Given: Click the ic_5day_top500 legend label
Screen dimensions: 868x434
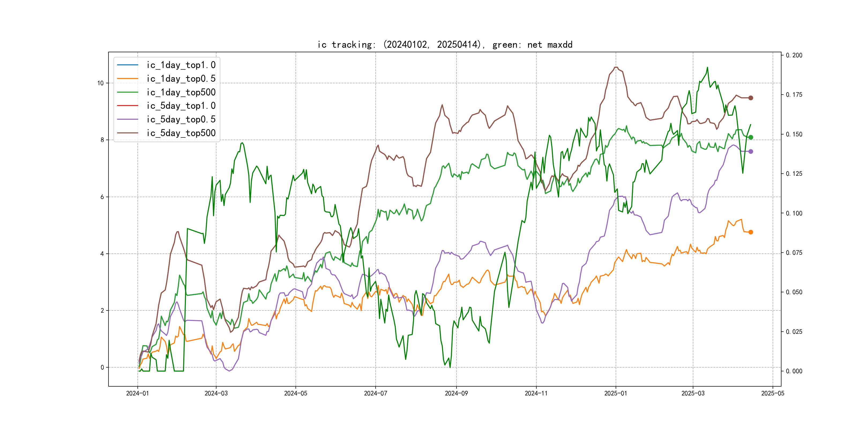Looking at the screenshot, I should pyautogui.click(x=181, y=133).
